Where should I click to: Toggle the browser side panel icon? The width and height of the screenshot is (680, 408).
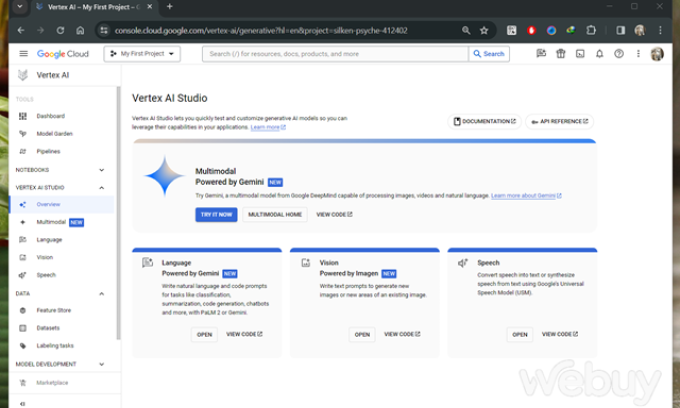[x=621, y=30]
